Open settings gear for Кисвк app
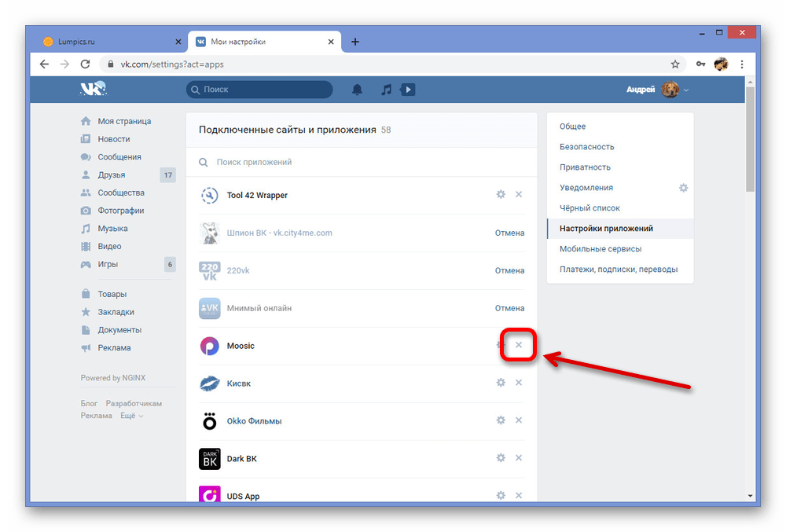This screenshot has width=786, height=532. 501,383
